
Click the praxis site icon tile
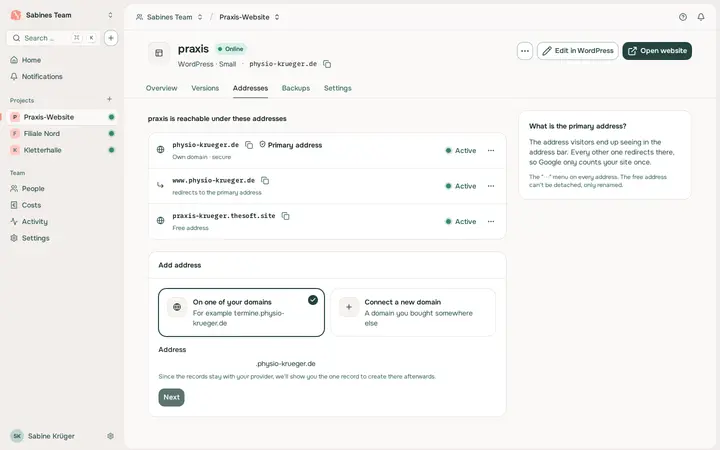coord(159,53)
